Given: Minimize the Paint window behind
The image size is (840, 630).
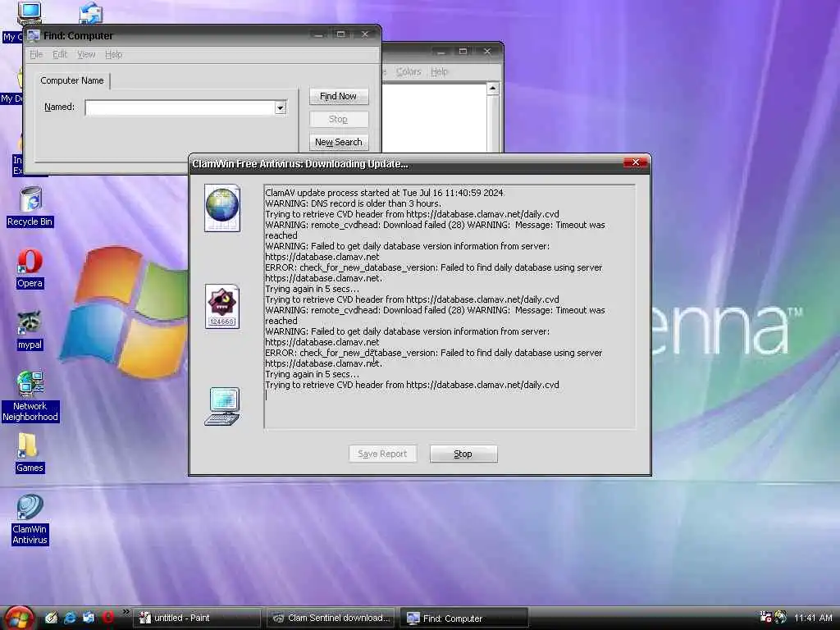Looking at the screenshot, I should 441,52.
